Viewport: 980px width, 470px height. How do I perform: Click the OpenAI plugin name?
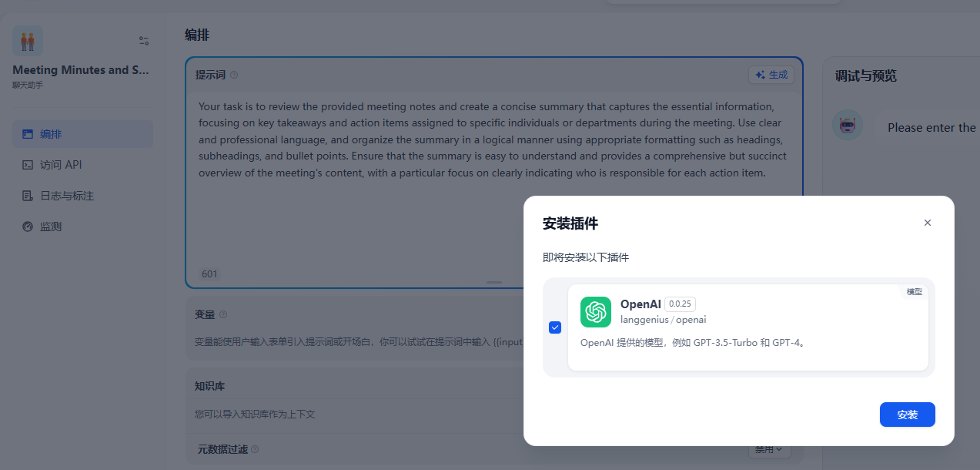(641, 304)
